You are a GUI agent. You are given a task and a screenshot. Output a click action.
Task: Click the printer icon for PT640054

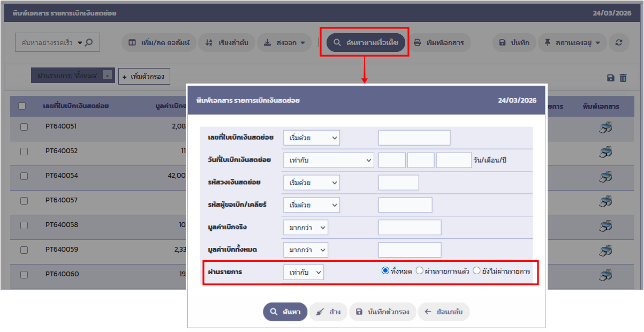coord(605,176)
